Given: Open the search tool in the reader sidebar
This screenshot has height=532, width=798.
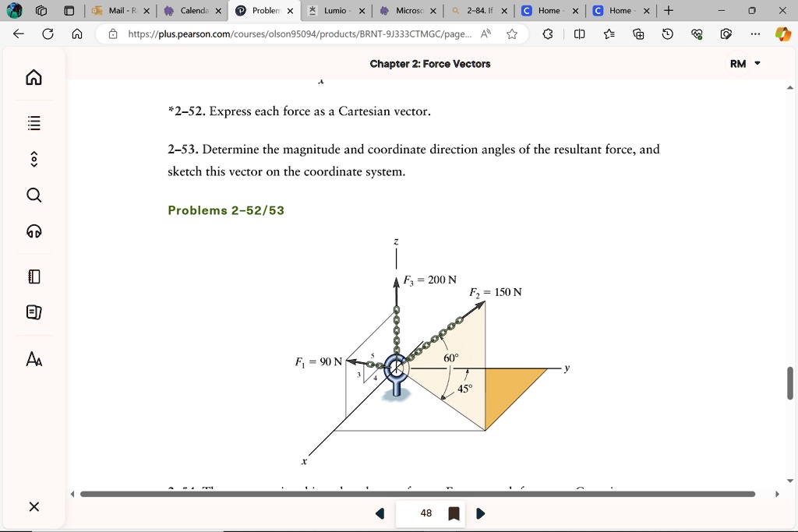Looking at the screenshot, I should click(33, 195).
